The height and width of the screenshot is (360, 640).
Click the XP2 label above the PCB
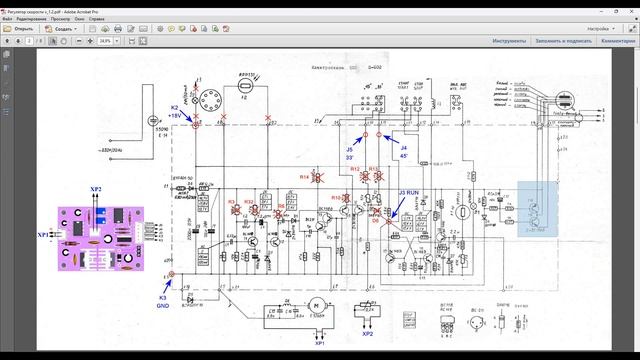tap(96, 189)
